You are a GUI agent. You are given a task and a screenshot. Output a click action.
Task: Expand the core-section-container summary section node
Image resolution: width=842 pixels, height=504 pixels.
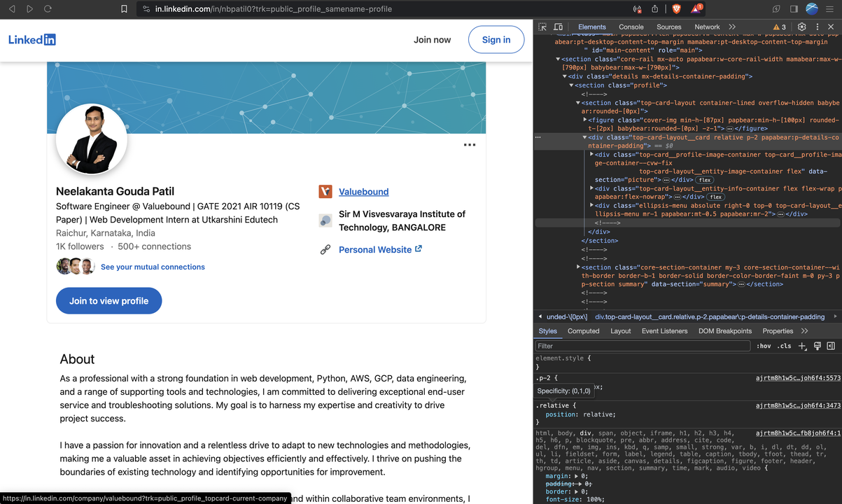tap(578, 267)
